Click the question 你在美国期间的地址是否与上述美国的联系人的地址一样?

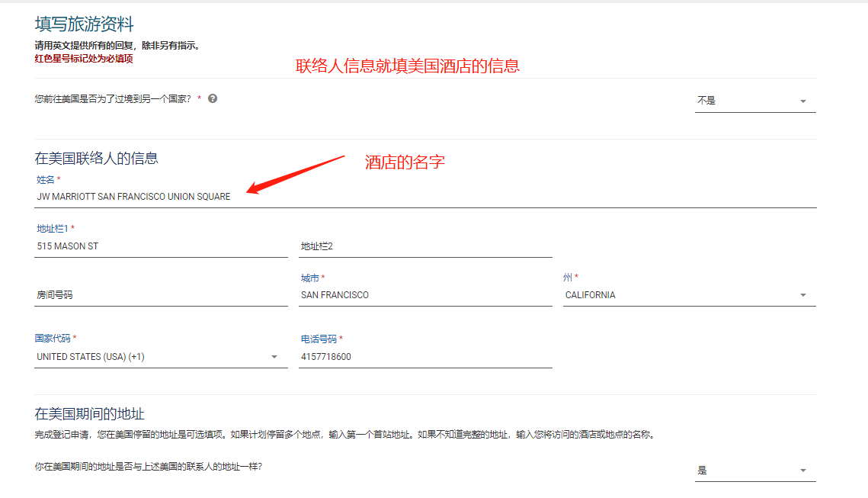149,467
